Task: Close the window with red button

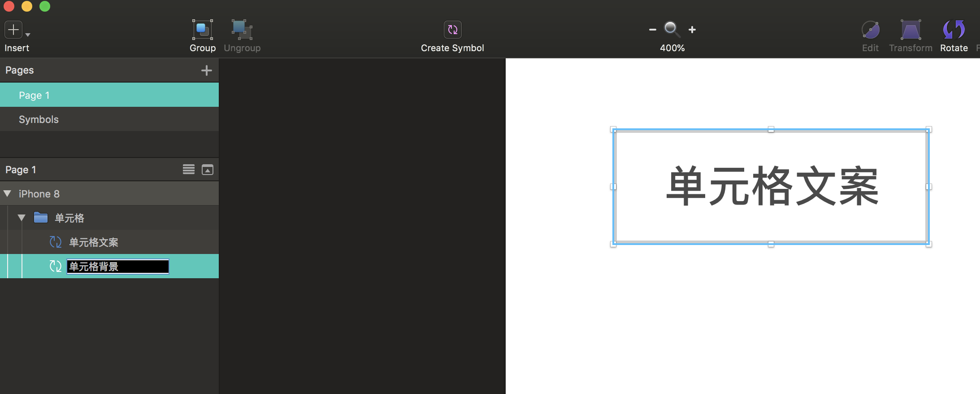Action: tap(9, 6)
